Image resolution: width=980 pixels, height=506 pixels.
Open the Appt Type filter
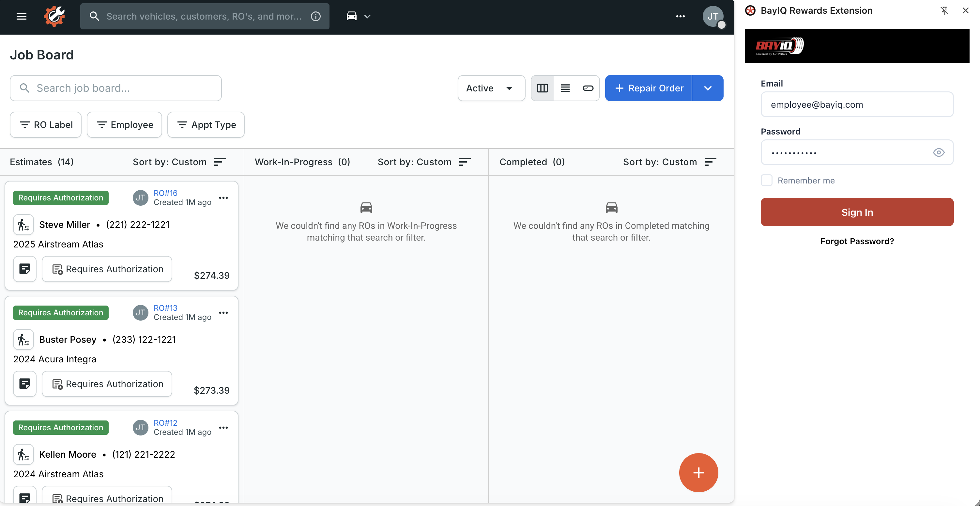[x=206, y=124]
